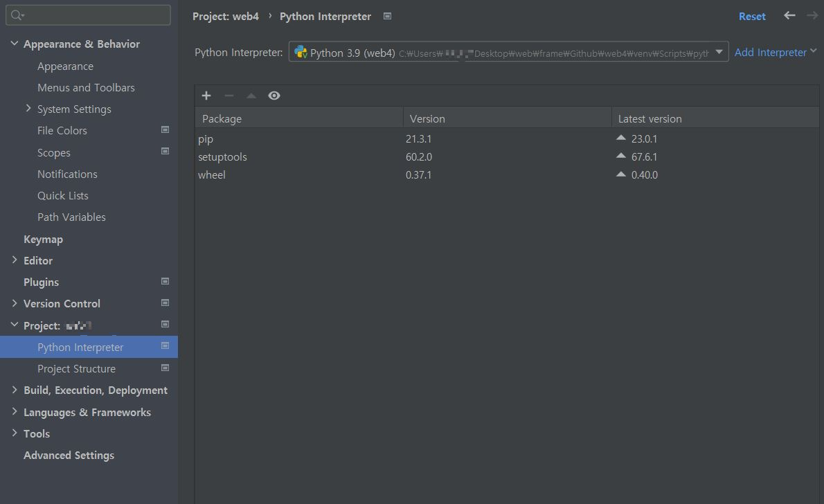Click Python icon in interpreter combo box

point(301,52)
